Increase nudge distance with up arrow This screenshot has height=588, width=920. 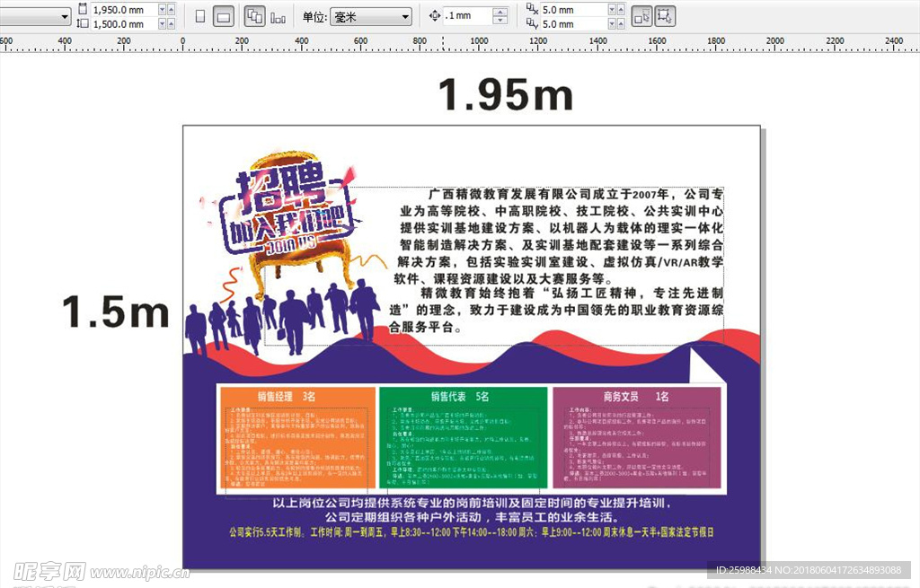tap(500, 13)
